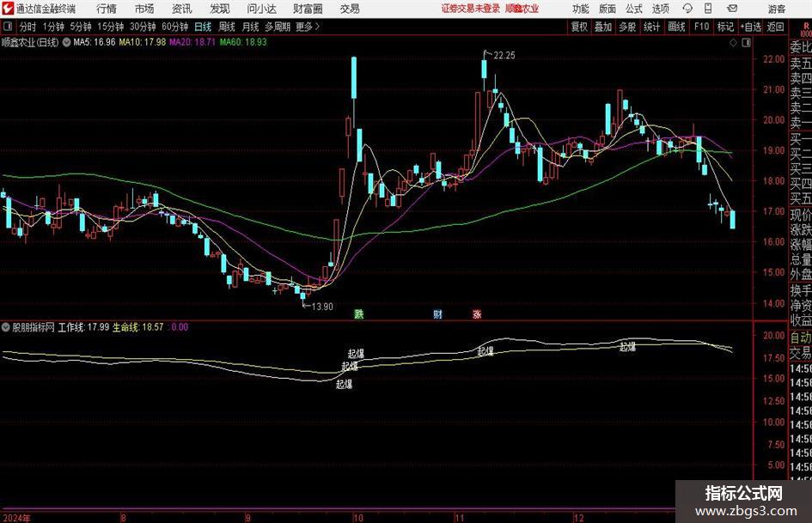Open the 功能 menu
This screenshot has height=523, width=812.
pyautogui.click(x=581, y=9)
